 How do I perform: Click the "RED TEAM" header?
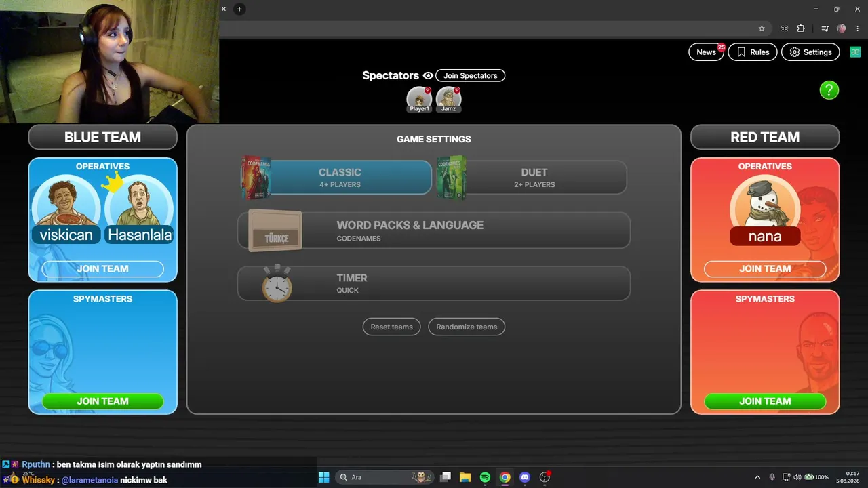765,137
